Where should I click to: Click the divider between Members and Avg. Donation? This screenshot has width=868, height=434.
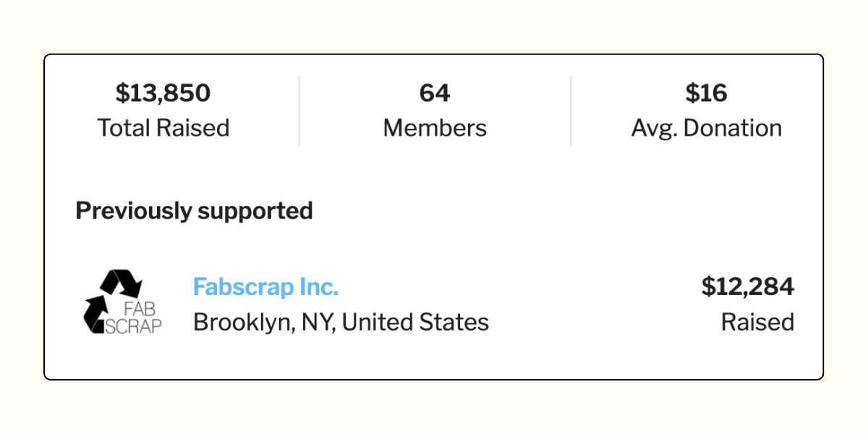tap(571, 111)
